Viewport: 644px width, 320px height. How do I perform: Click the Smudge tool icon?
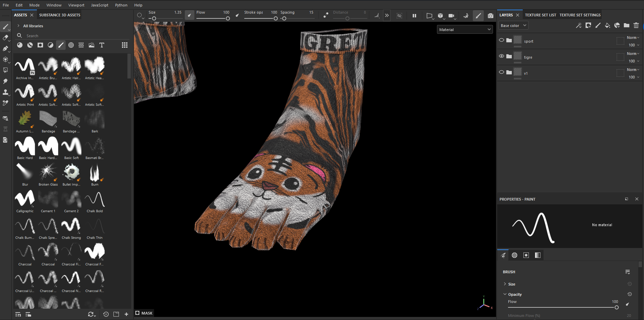tap(5, 81)
